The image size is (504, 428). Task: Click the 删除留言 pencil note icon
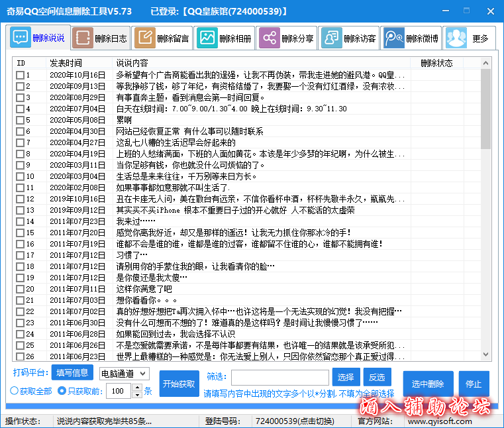(x=144, y=38)
